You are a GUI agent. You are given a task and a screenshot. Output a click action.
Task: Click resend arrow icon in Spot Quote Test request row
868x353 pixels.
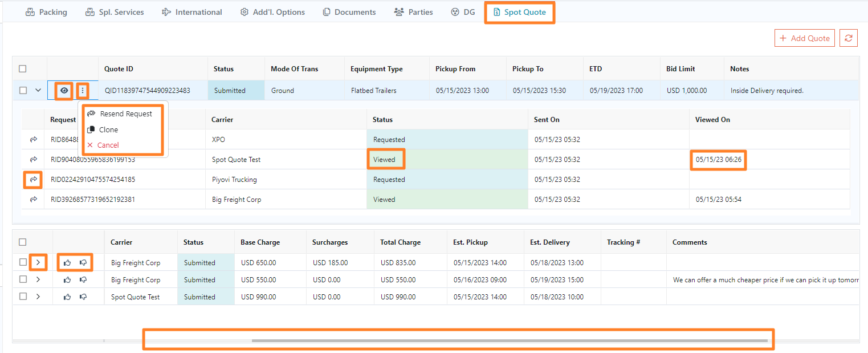34,160
